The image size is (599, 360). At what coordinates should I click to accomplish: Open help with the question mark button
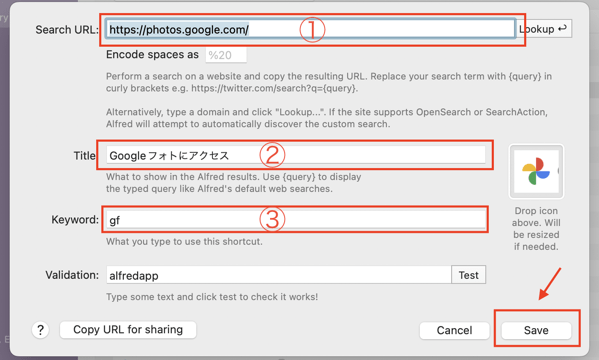click(x=40, y=330)
